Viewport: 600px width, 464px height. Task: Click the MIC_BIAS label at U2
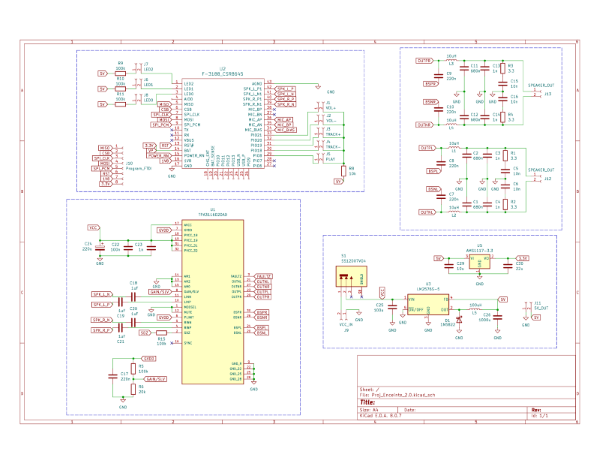point(285,130)
